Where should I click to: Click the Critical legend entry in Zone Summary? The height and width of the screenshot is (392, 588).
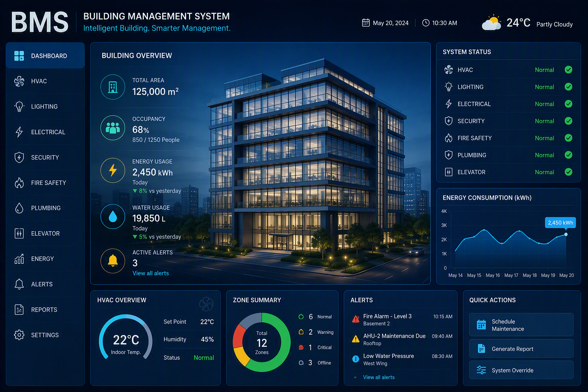(x=315, y=348)
